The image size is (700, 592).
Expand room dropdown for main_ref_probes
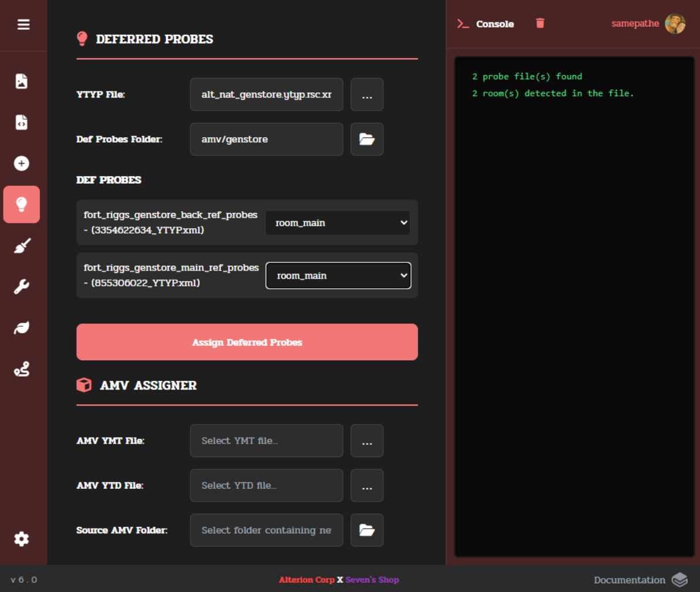[x=338, y=276]
